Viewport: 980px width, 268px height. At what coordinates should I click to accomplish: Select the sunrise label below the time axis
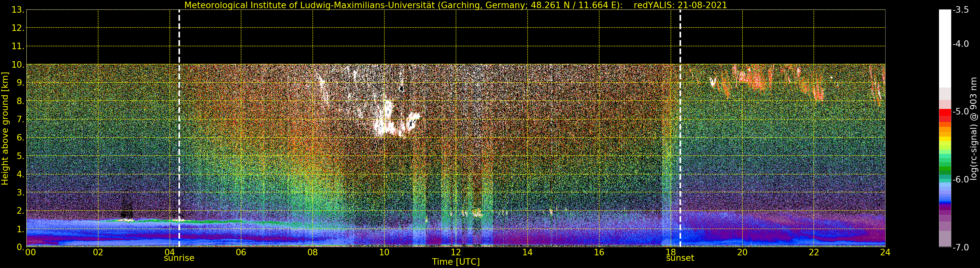(179, 258)
